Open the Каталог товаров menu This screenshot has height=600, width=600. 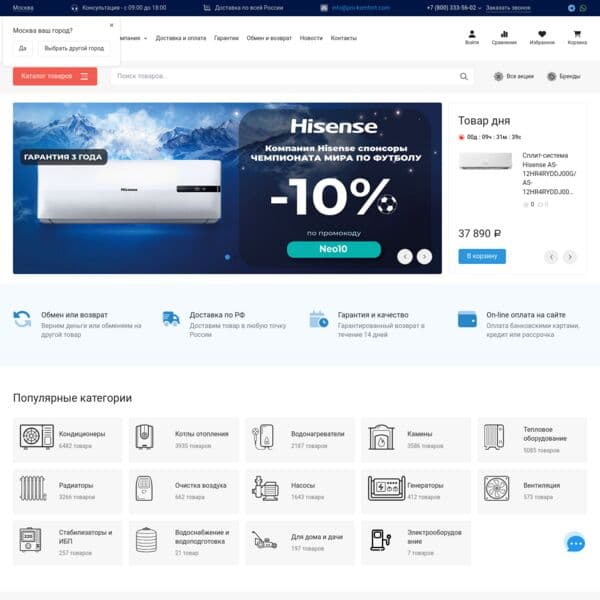[55, 76]
